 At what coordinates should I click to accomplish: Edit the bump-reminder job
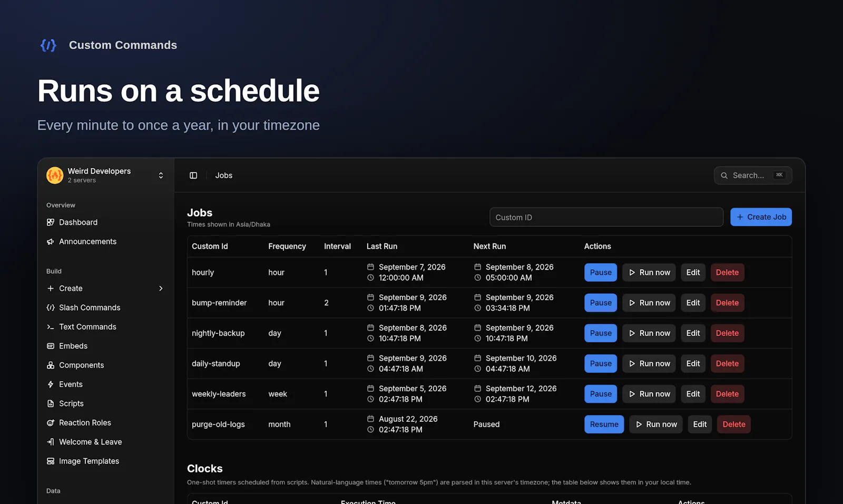tap(693, 303)
